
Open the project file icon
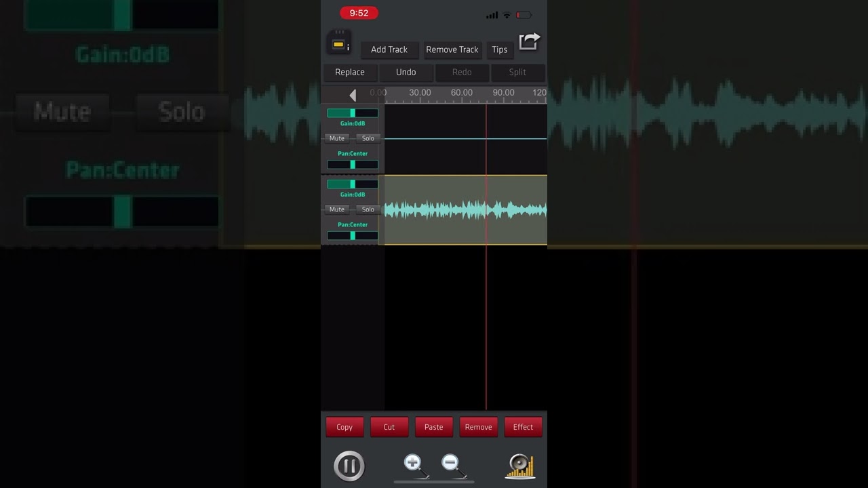338,43
